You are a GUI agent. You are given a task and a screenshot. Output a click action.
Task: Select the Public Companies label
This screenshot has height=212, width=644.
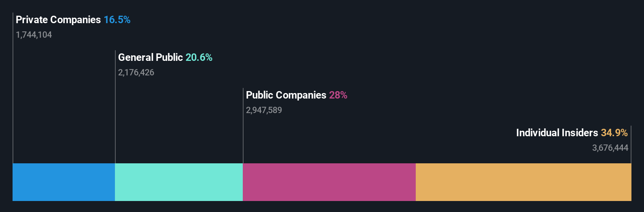pos(286,95)
